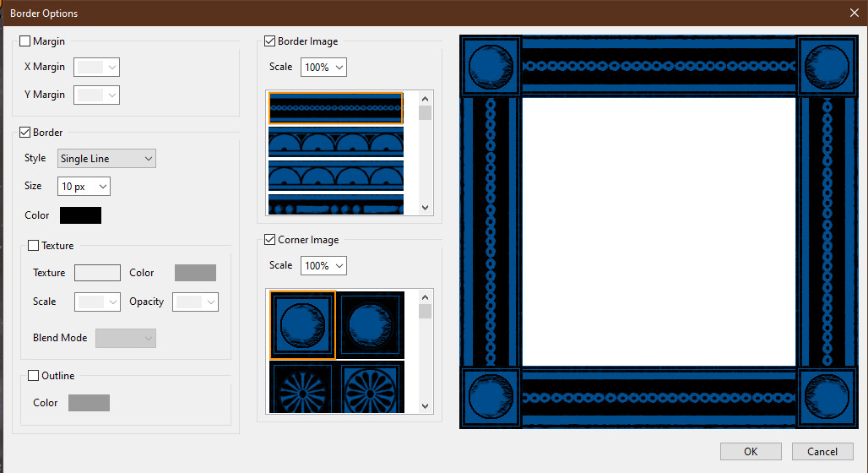Screen dimensions: 868x473
Task: Select the second arch-pattern border image
Action: pos(336,142)
